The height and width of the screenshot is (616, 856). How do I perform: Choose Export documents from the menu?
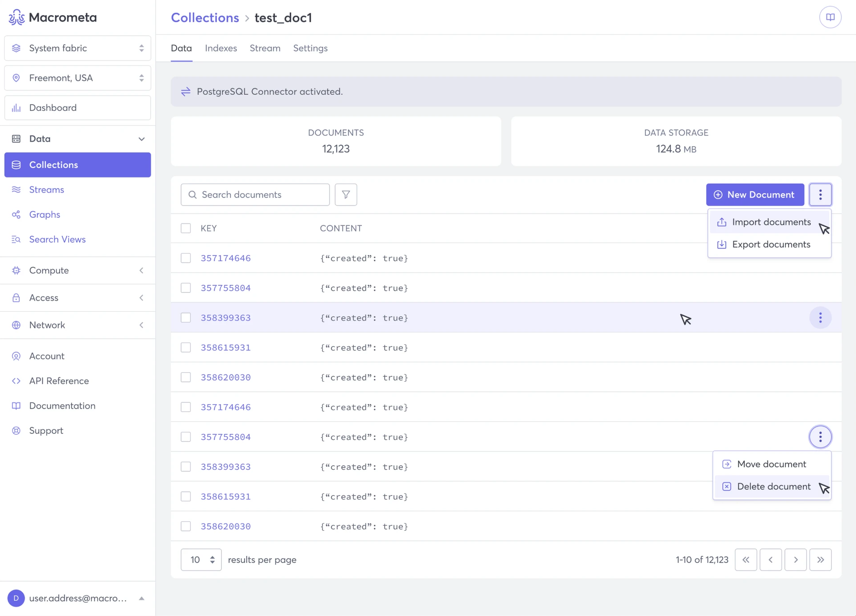tap(769, 245)
